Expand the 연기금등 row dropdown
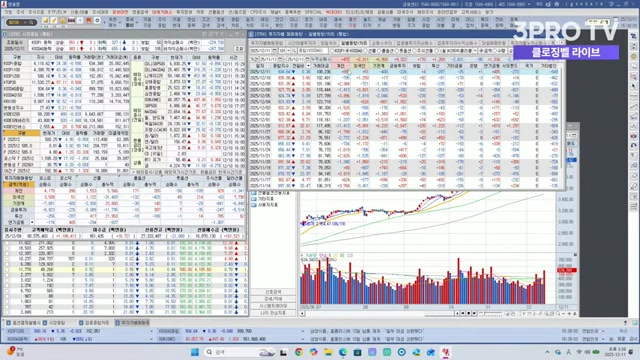This screenshot has width=640, height=360. coord(32,222)
